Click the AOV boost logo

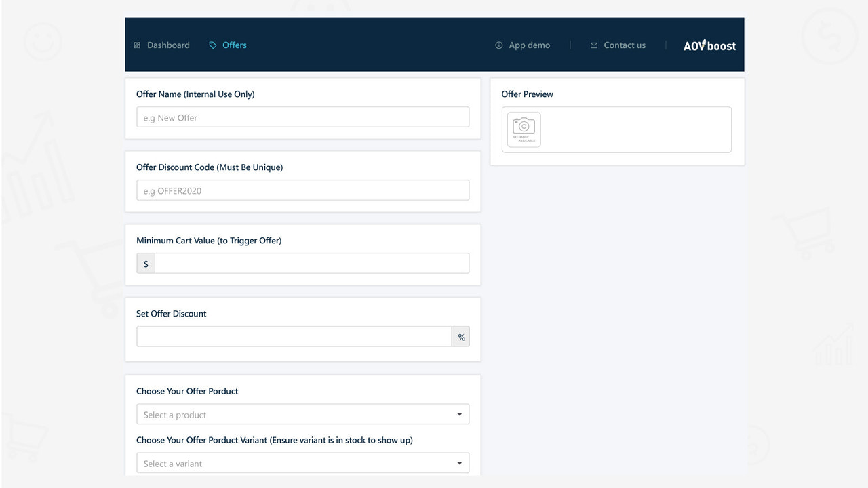point(709,45)
